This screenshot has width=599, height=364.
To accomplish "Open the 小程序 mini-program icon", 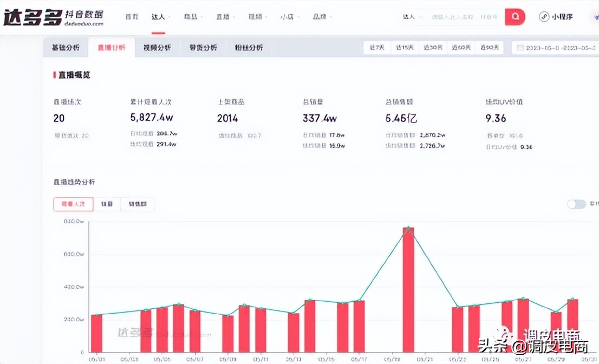I will [x=556, y=17].
